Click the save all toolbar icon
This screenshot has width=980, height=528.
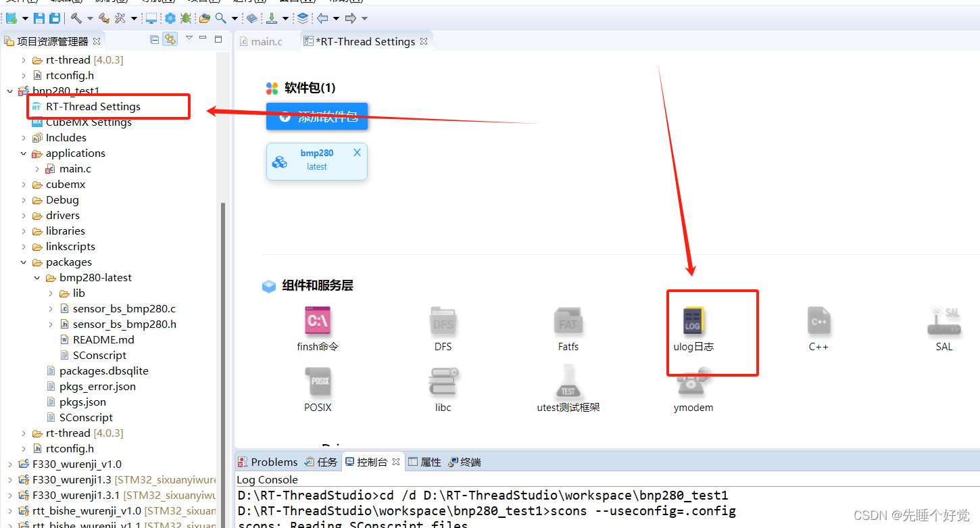click(55, 18)
